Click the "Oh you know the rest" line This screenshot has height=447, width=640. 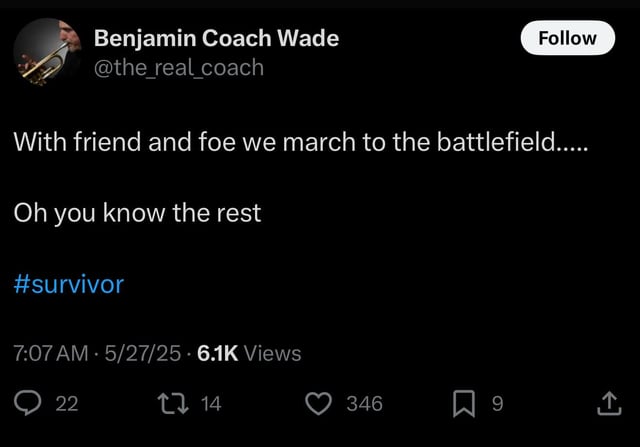[137, 214]
